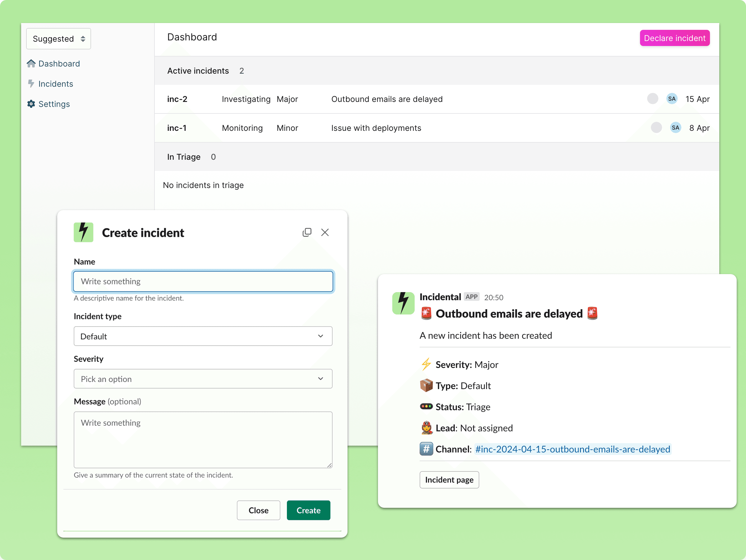Click the Dashboard home icon in sidebar

point(31,63)
